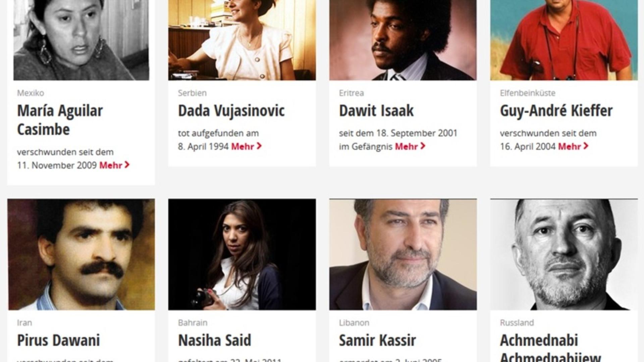Open María Aguilar Casimbe's photo
644x362 pixels.
pyautogui.click(x=81, y=40)
